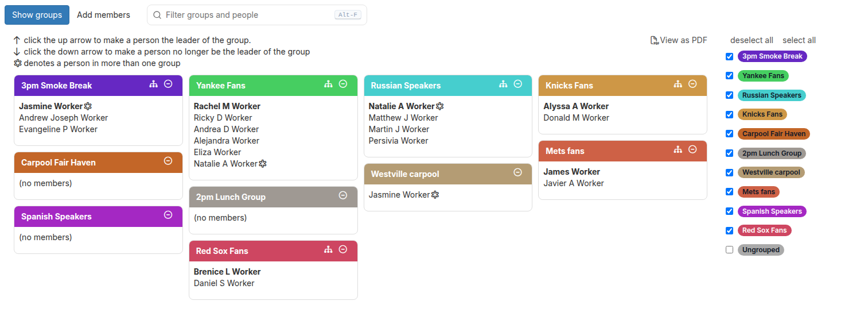Uncheck the Knicks Fans checkbox
Viewport: 868px width, 316px height.
729,114
